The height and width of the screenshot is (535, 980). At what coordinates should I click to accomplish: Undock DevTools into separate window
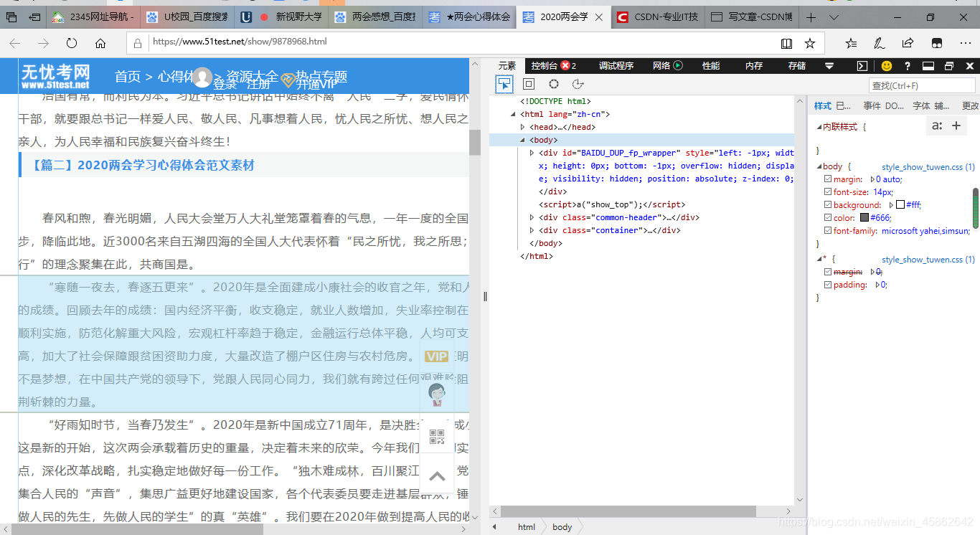coord(949,66)
